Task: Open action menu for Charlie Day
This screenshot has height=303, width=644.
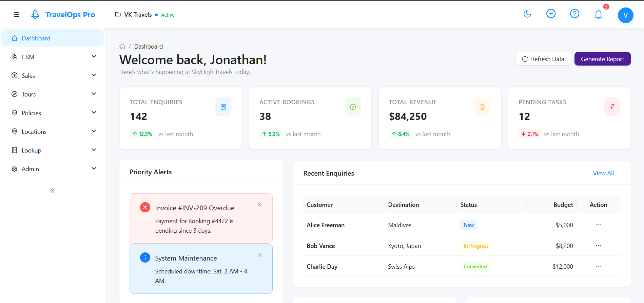Action: (598, 266)
